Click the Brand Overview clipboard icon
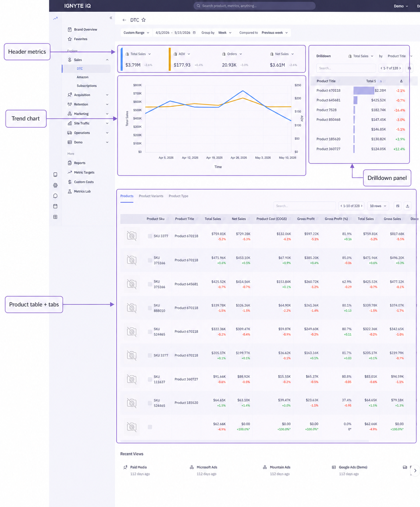420x507 pixels. (x=70, y=29)
